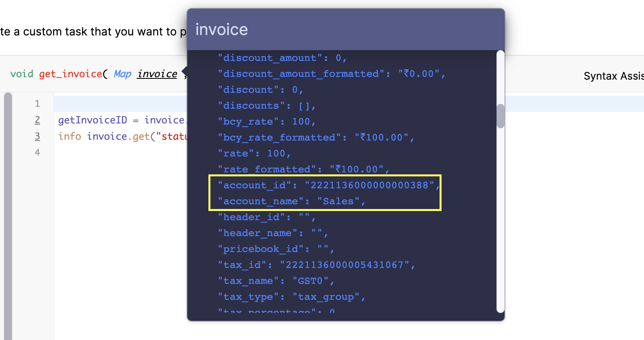
Task: Click the highlighted account_id value
Action: coord(370,185)
